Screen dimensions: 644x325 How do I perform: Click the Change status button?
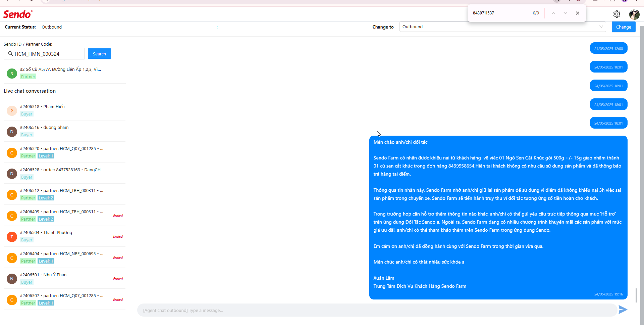[x=624, y=27]
